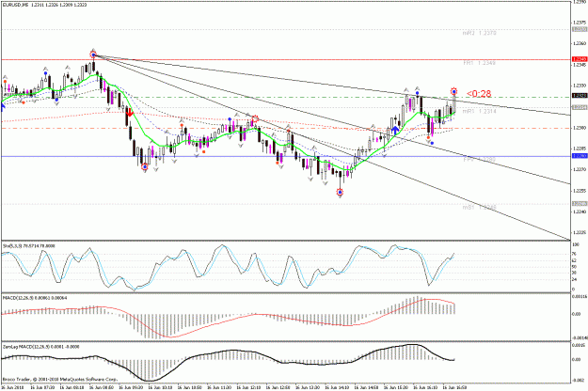Click the red <0:28 candle countdown timer
Image resolution: width=588 pixels, height=391 pixels.
tap(479, 94)
